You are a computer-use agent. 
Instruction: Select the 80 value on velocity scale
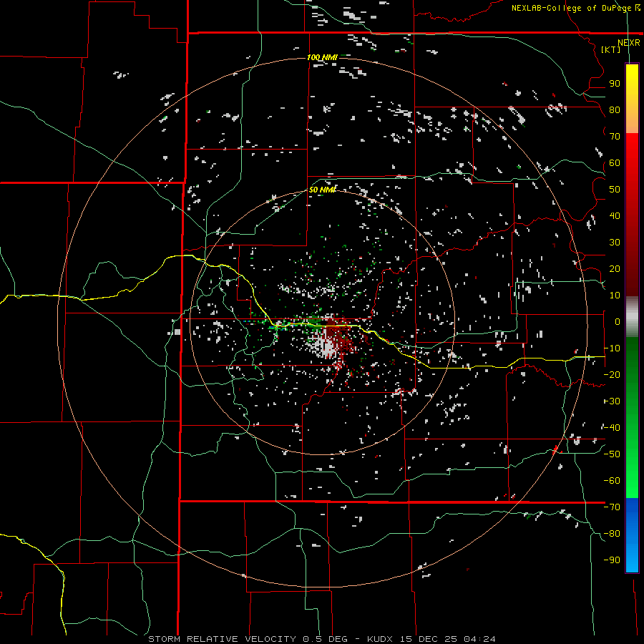[615, 110]
